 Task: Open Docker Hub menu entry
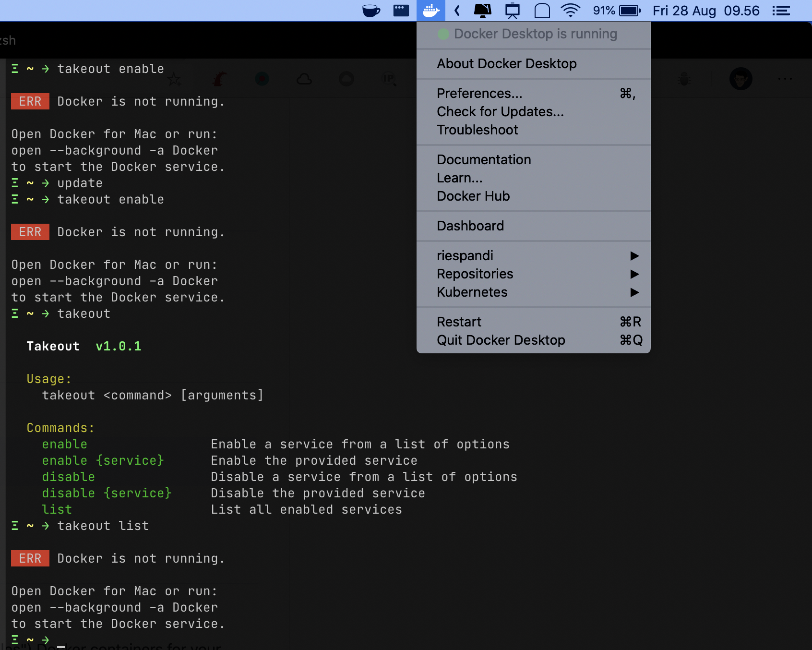click(x=534, y=196)
